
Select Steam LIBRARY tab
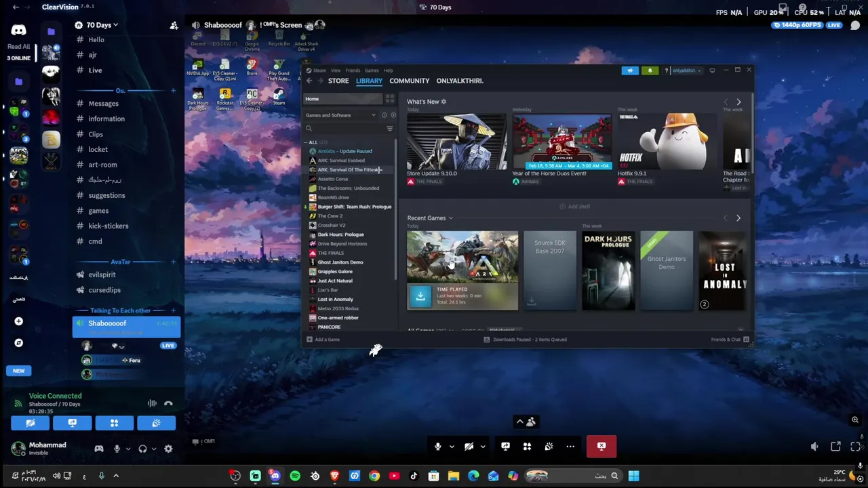tap(369, 81)
